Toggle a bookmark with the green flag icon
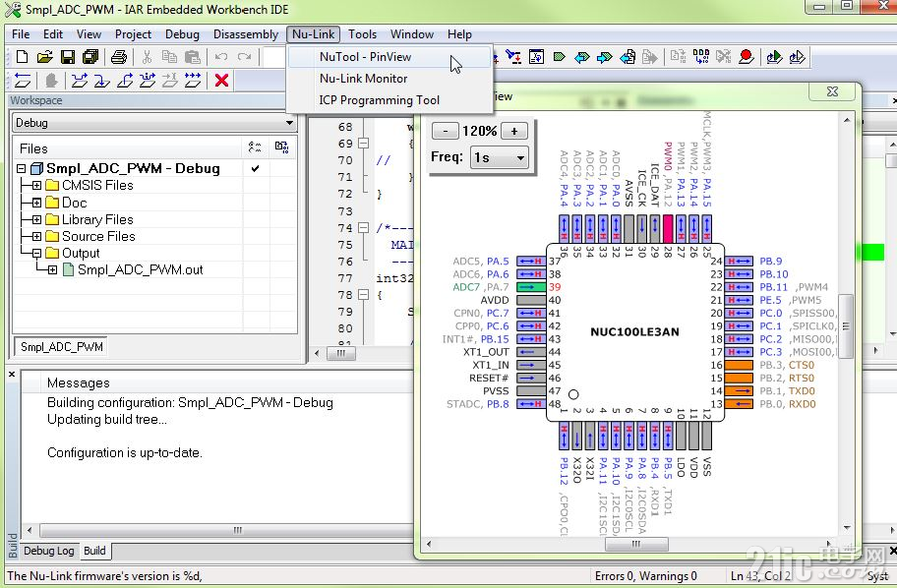The image size is (897, 588). 560,57
